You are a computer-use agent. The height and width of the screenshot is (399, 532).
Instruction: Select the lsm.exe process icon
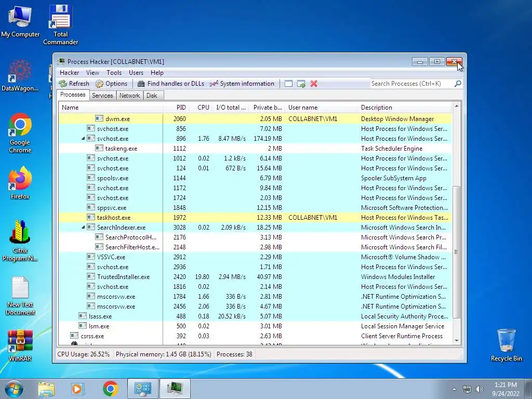coord(83,326)
